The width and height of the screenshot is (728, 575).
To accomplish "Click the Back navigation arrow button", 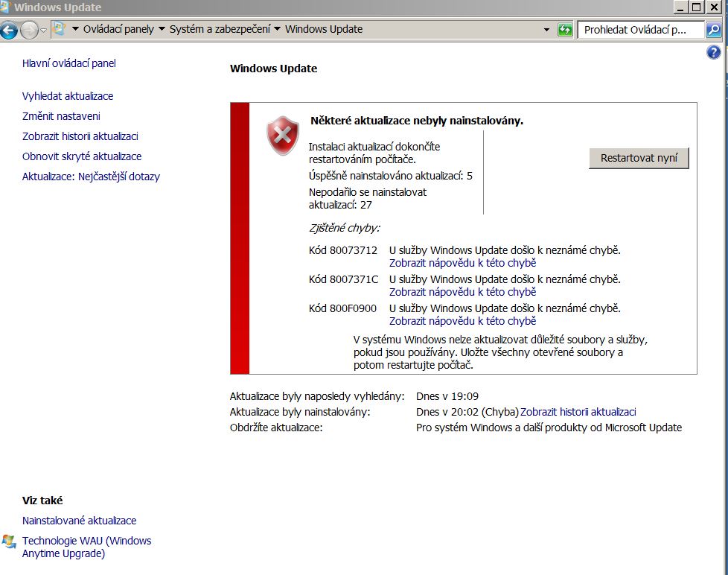I will click(x=9, y=30).
